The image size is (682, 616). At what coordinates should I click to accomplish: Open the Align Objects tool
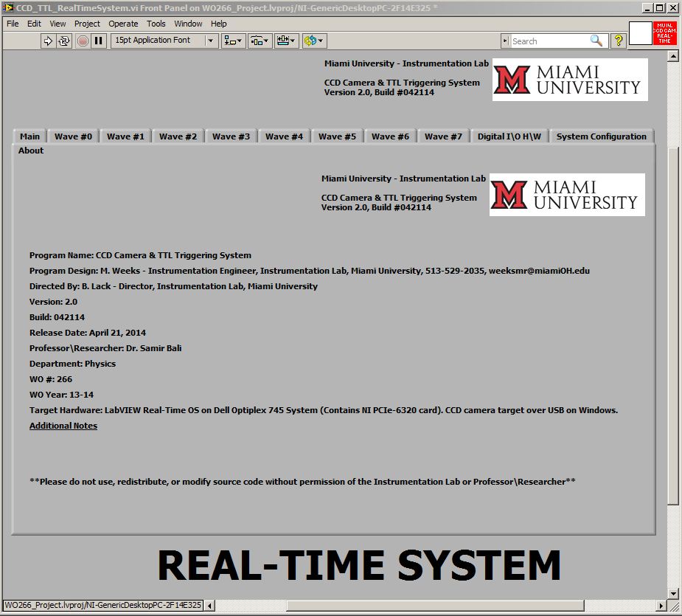pyautogui.click(x=233, y=41)
